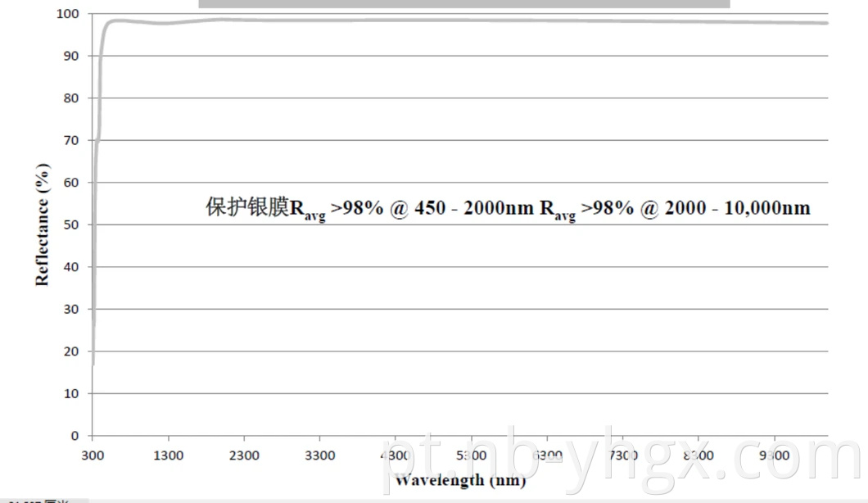868x503 pixels.
Task: Click the 50 tick label on the y-axis
Action: [x=72, y=224]
